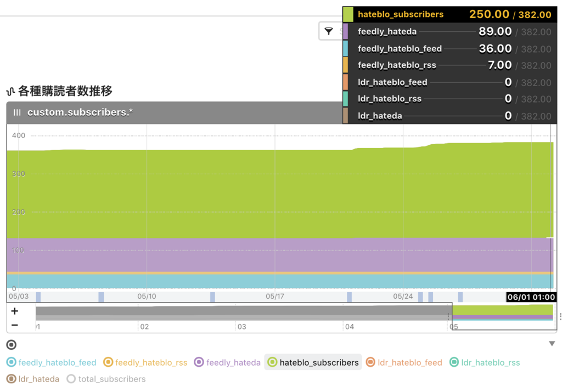Click ldr_hateda row in tooltip

450,116
